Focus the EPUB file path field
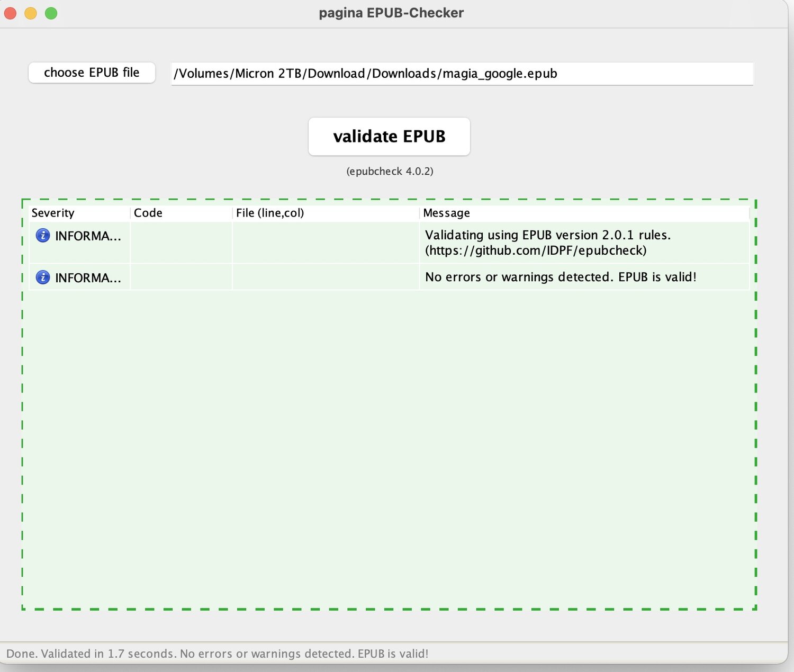The width and height of the screenshot is (794, 672). [x=462, y=74]
